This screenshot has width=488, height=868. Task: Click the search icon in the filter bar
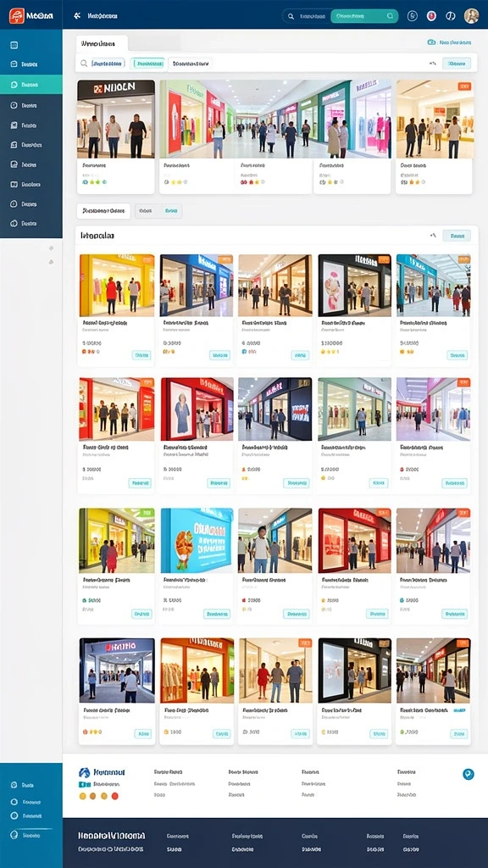84,64
